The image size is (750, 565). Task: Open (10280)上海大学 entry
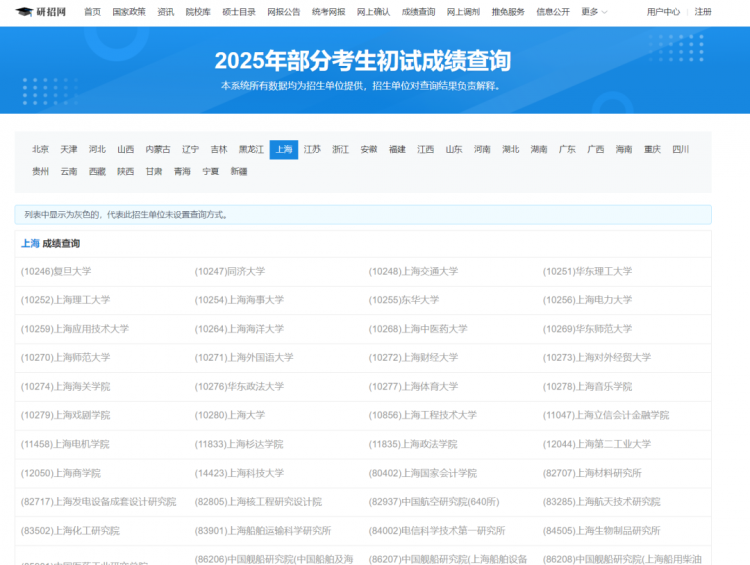point(230,415)
